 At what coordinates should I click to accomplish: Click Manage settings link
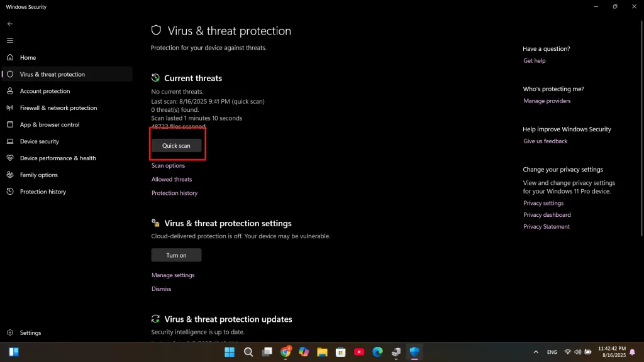click(173, 275)
